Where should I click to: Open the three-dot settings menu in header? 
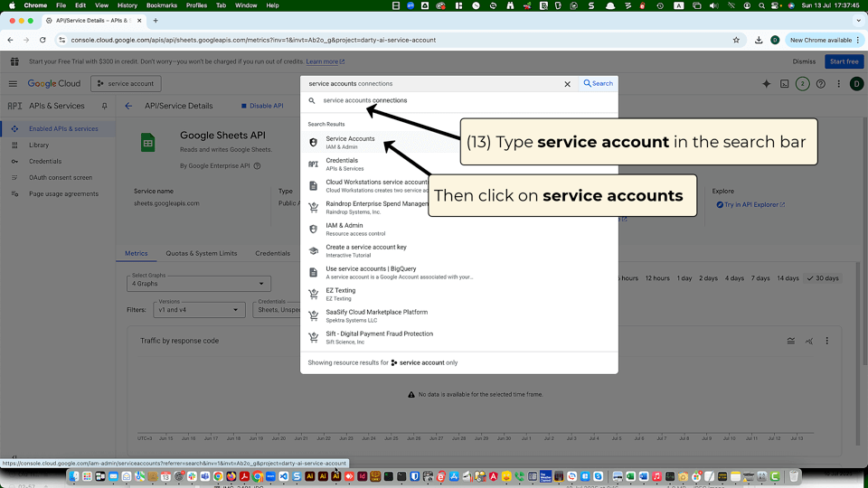point(839,84)
